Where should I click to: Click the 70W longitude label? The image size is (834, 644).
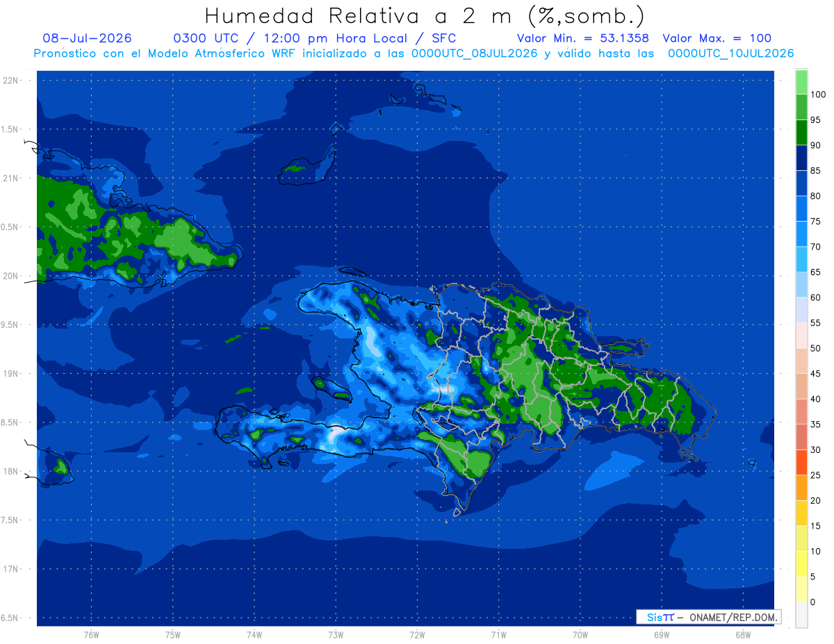(x=580, y=634)
